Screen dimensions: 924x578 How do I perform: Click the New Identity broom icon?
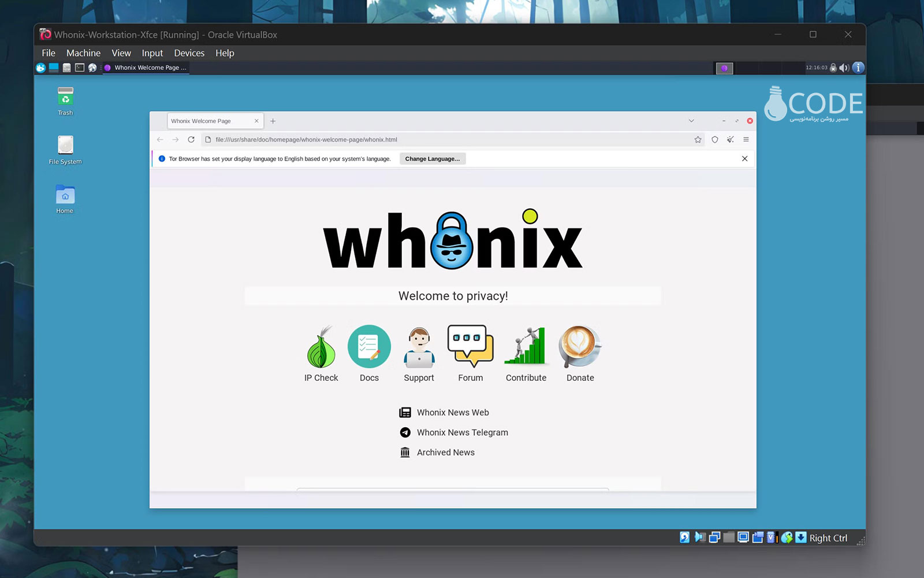point(731,139)
